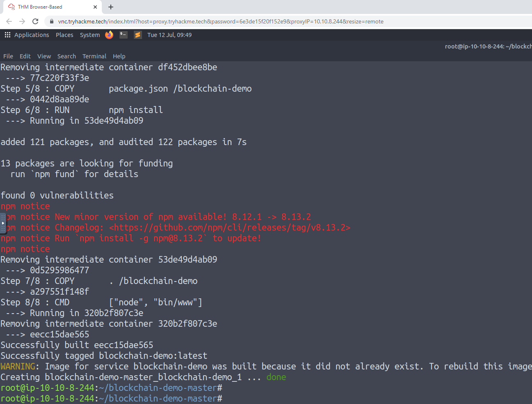
Task: Open the terminal launcher icon in the top panel
Action: click(x=123, y=35)
